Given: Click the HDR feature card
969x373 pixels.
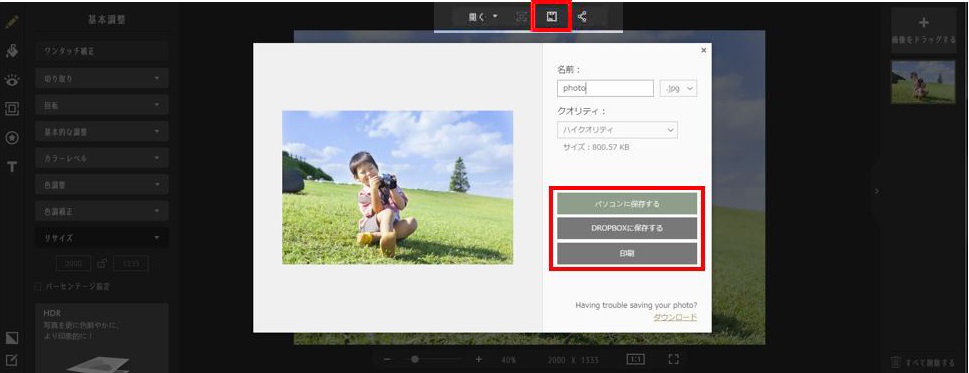Looking at the screenshot, I should pos(102,338).
